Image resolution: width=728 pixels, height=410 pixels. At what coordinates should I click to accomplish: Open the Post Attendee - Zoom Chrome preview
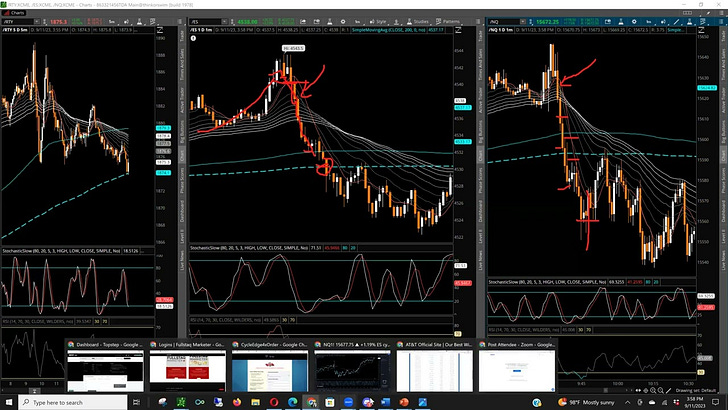[517, 366]
